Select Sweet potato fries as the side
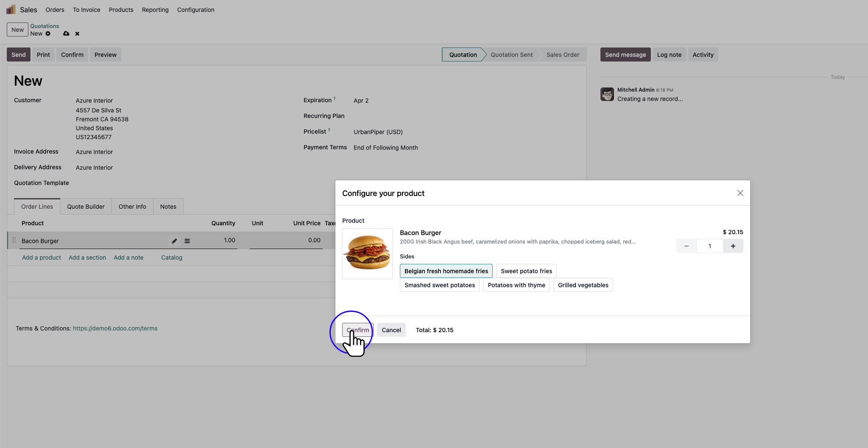The image size is (868, 448). 526,271
